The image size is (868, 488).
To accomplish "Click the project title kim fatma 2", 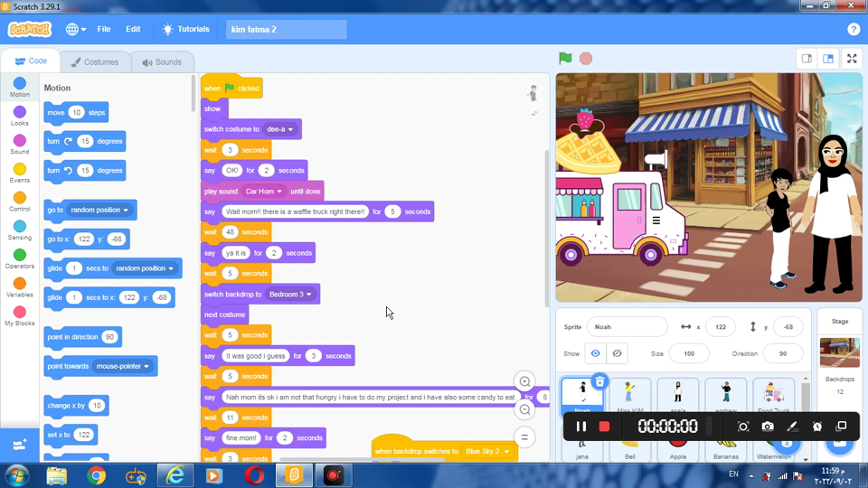I will pyautogui.click(x=287, y=29).
